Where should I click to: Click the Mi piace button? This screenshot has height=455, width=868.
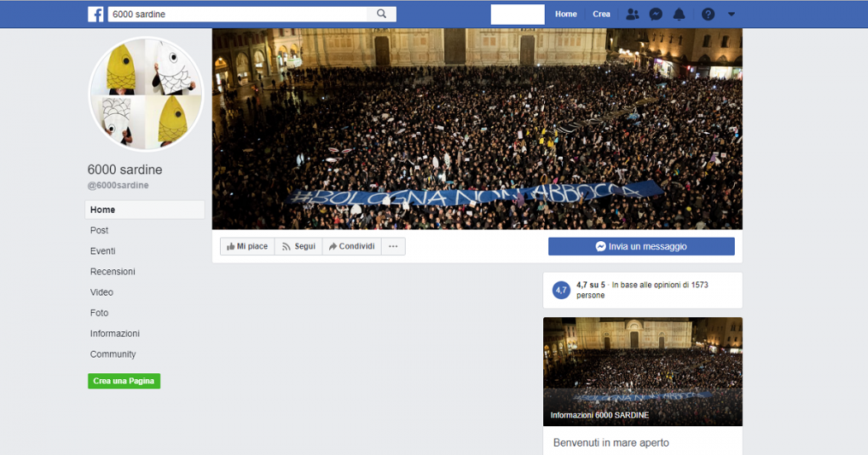[247, 247]
